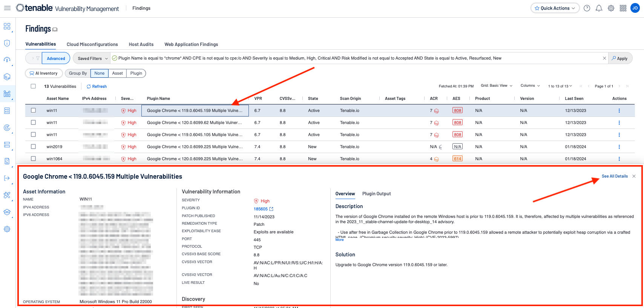Sort by the Last Seen column header

[574, 98]
